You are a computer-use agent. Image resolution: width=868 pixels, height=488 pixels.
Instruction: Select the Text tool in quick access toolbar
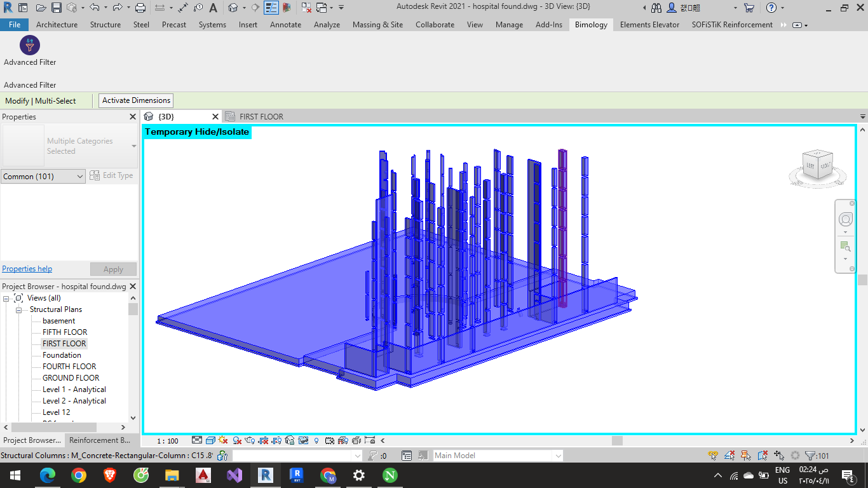tap(213, 8)
